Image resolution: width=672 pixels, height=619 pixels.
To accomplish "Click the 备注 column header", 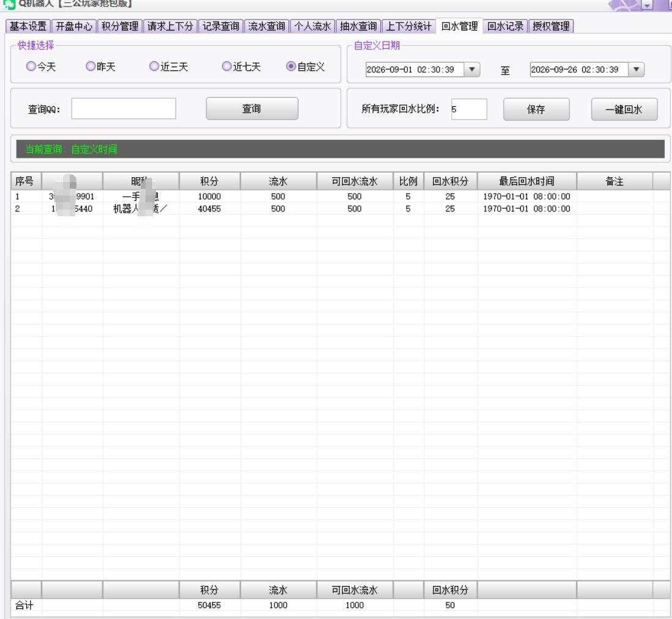I will (615, 181).
